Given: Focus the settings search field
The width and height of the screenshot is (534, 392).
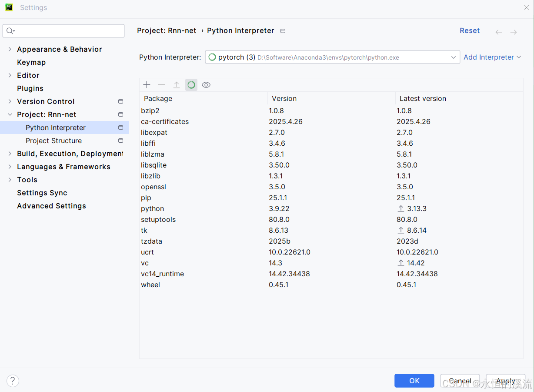Looking at the screenshot, I should coord(63,31).
